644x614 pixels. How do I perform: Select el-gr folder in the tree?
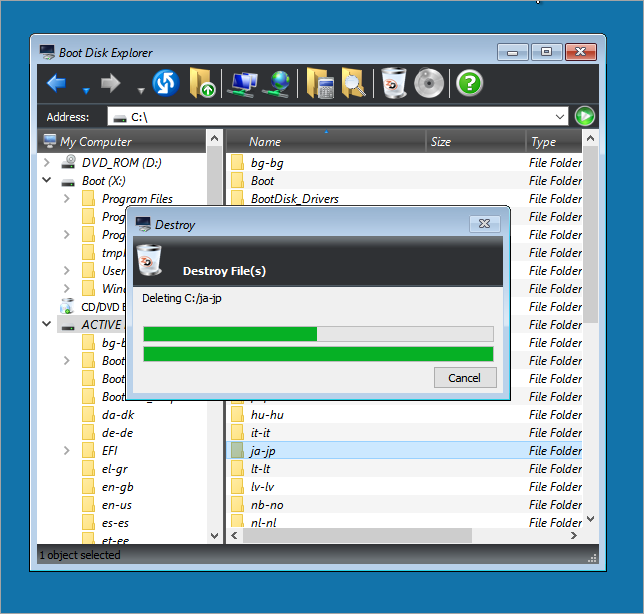click(x=115, y=469)
